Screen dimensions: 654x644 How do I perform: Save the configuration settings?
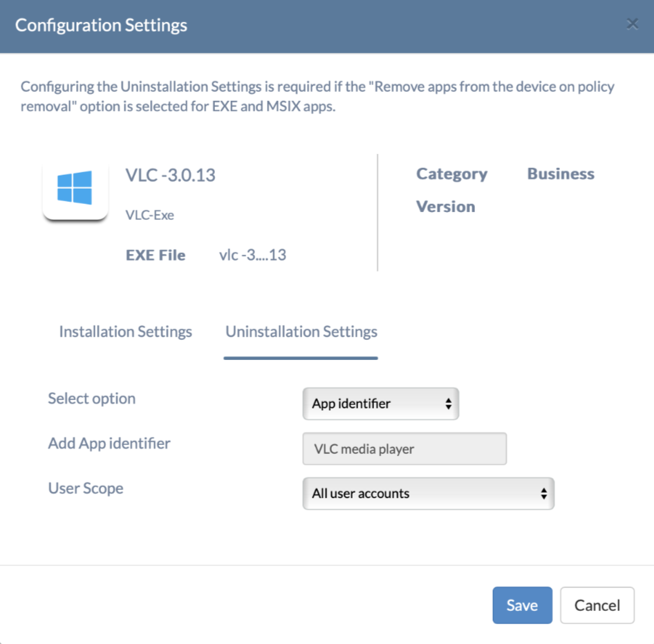522,605
